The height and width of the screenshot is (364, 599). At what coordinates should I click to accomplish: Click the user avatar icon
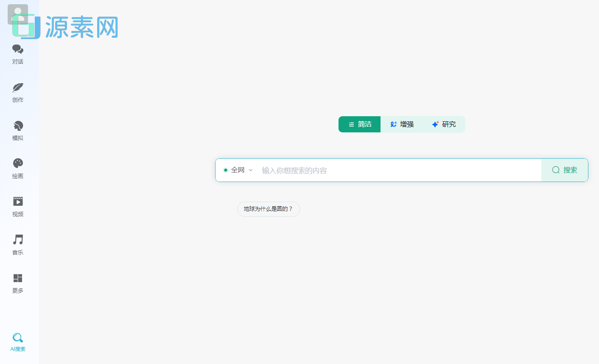[17, 14]
